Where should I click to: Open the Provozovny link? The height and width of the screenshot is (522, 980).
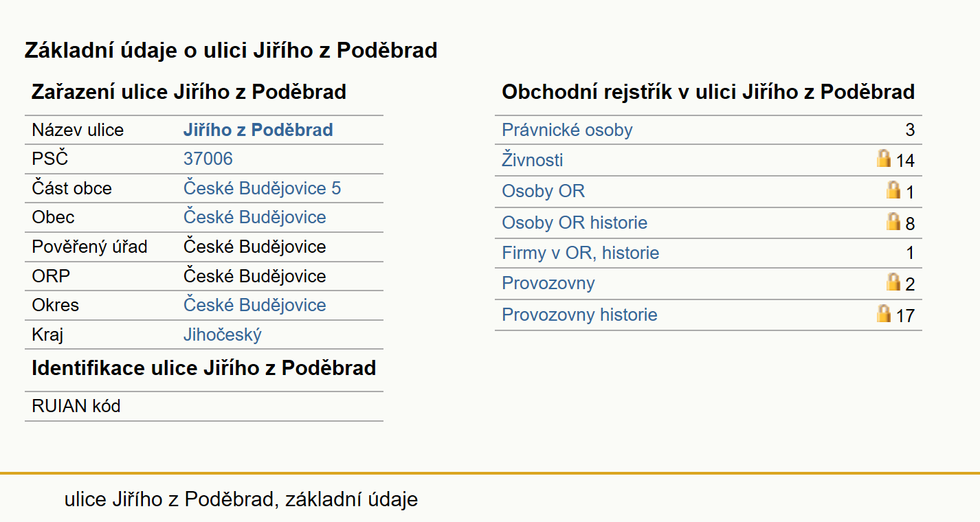(548, 283)
